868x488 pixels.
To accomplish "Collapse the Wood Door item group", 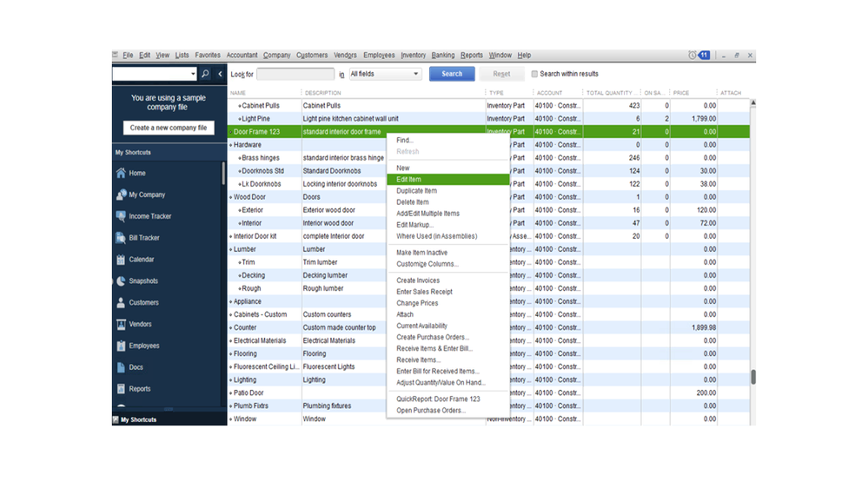I will [231, 197].
